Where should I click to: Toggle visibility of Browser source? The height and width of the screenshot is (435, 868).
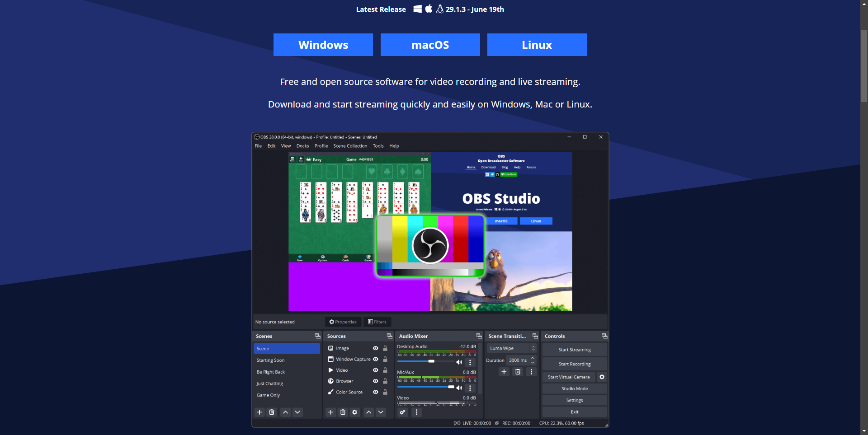click(375, 381)
